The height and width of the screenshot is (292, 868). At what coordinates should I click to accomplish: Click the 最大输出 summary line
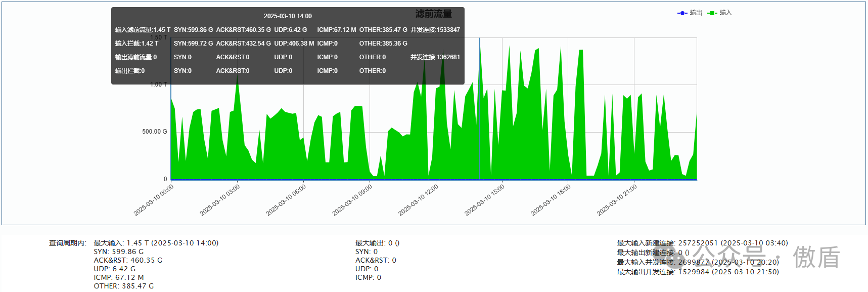click(377, 243)
